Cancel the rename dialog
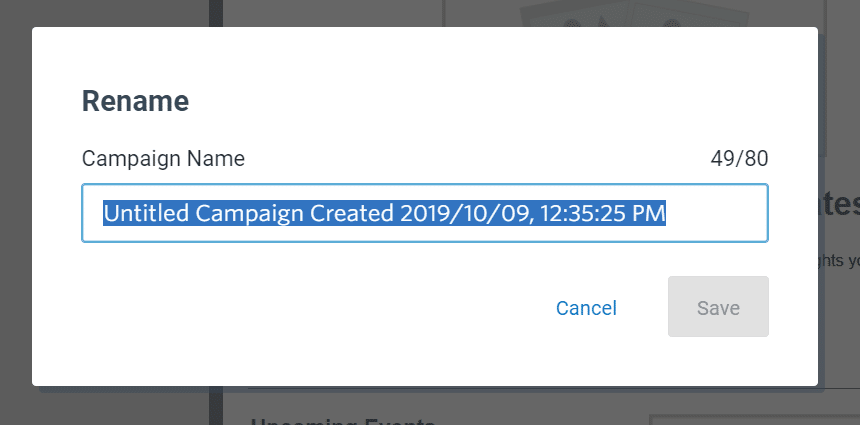Screen dimensions: 860x425 point(586,308)
